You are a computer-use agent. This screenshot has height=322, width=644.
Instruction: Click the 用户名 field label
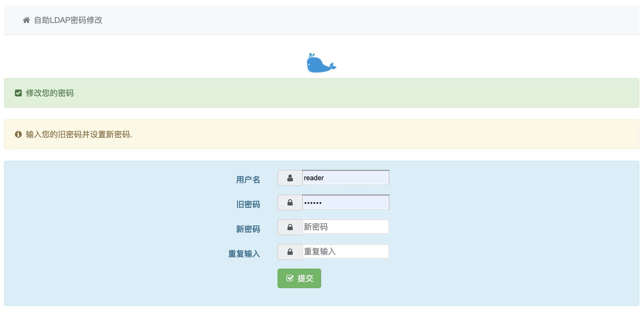pyautogui.click(x=248, y=180)
